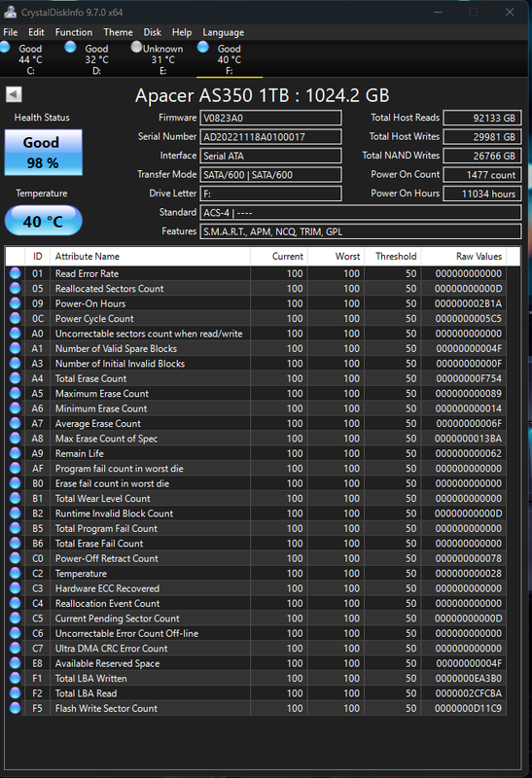Click status orb for Flash Write Sector Count
The height and width of the screenshot is (778, 532).
(x=16, y=708)
